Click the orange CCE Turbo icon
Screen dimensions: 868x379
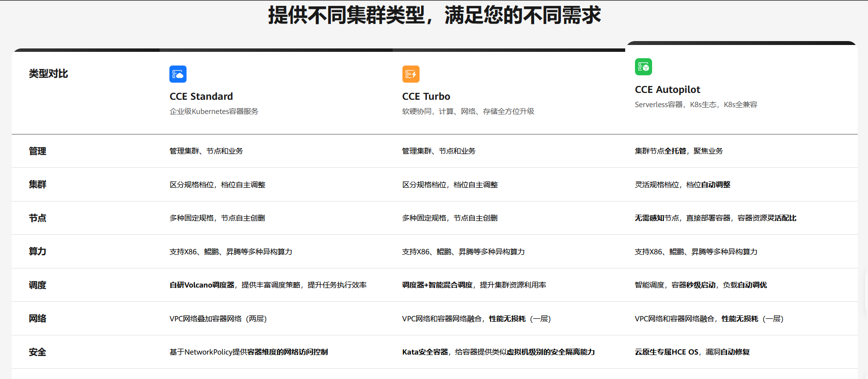point(411,74)
